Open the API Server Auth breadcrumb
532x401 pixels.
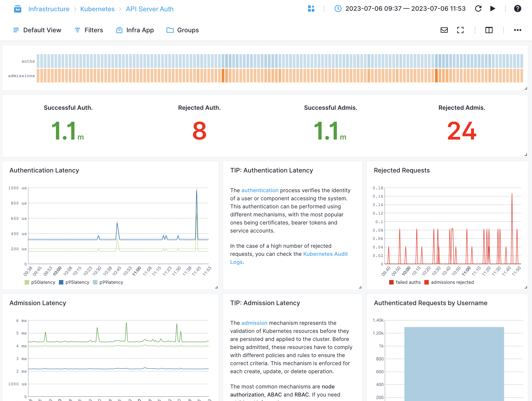point(150,9)
